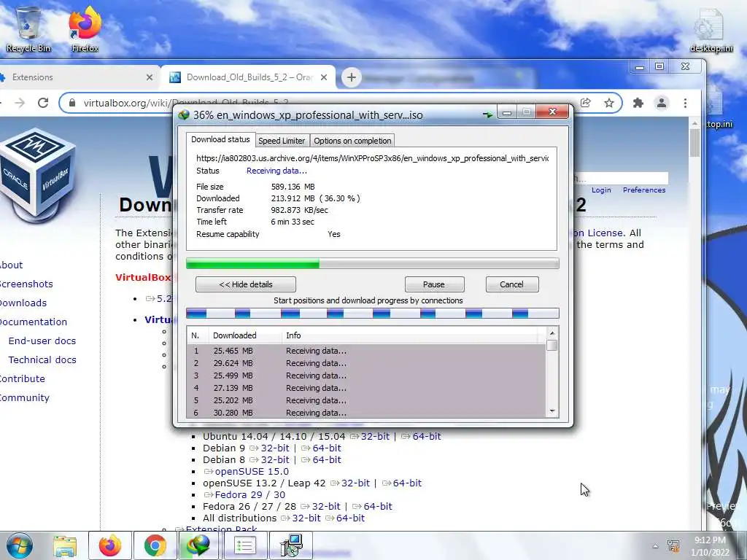This screenshot has height=560, width=747.
Task: Open Firefox from the taskbar
Action: 110,545
